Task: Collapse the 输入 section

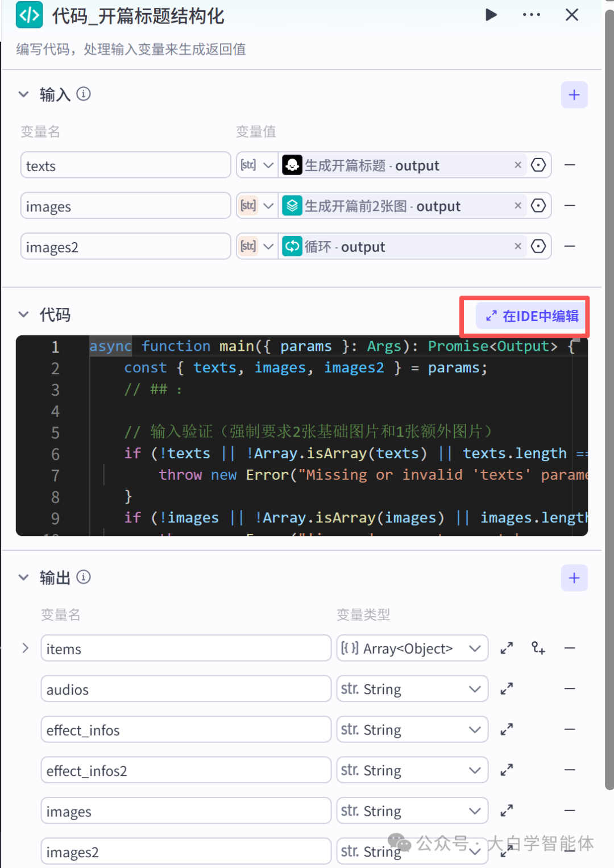Action: [23, 94]
